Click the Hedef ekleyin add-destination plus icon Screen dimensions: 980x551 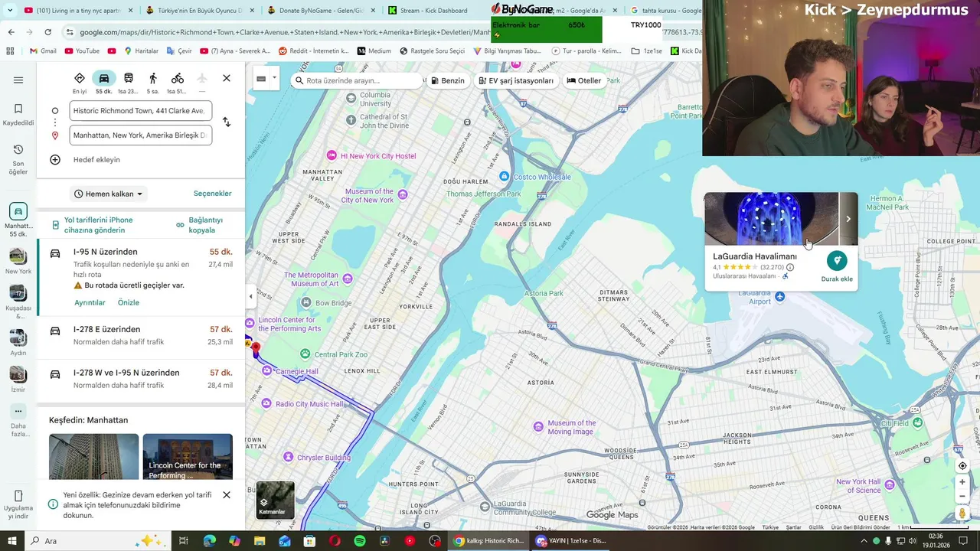tap(55, 160)
